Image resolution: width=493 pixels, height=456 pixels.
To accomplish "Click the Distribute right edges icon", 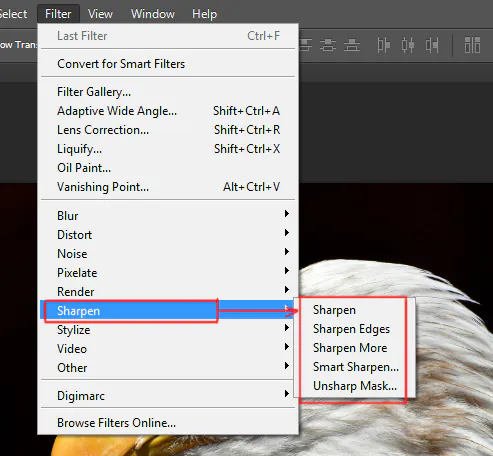I will click(x=432, y=45).
